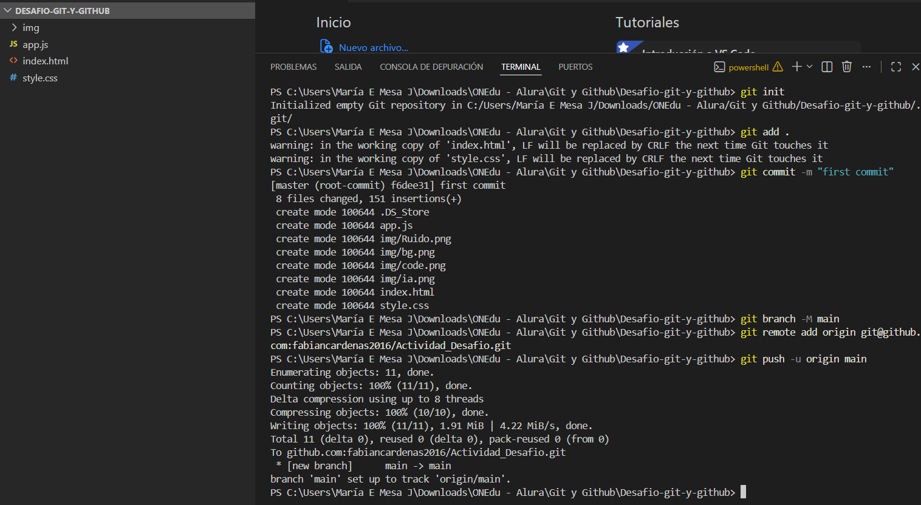Click 'create mode 100644 img/ia.png' line

[x=355, y=279]
